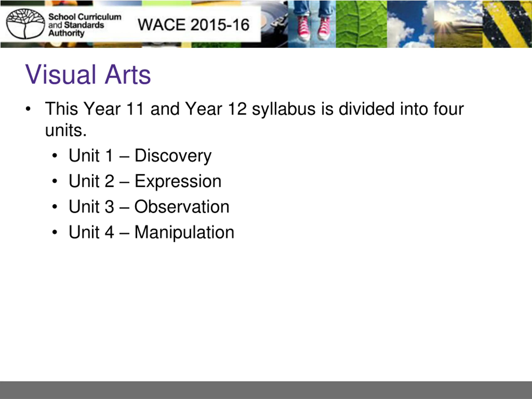The width and height of the screenshot is (532, 399).
Task: Select the 'Visual Arts' slide title
Action: [88, 74]
